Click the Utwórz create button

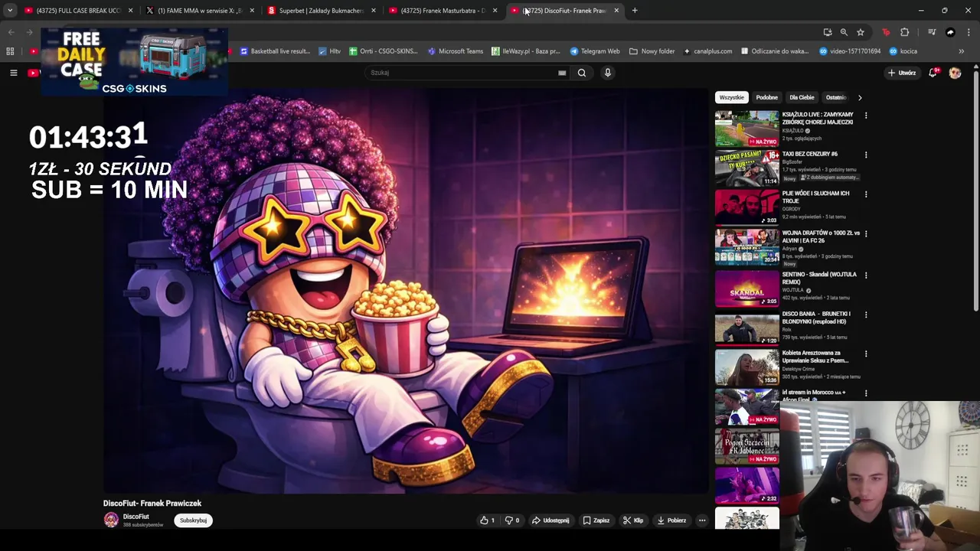[902, 73]
